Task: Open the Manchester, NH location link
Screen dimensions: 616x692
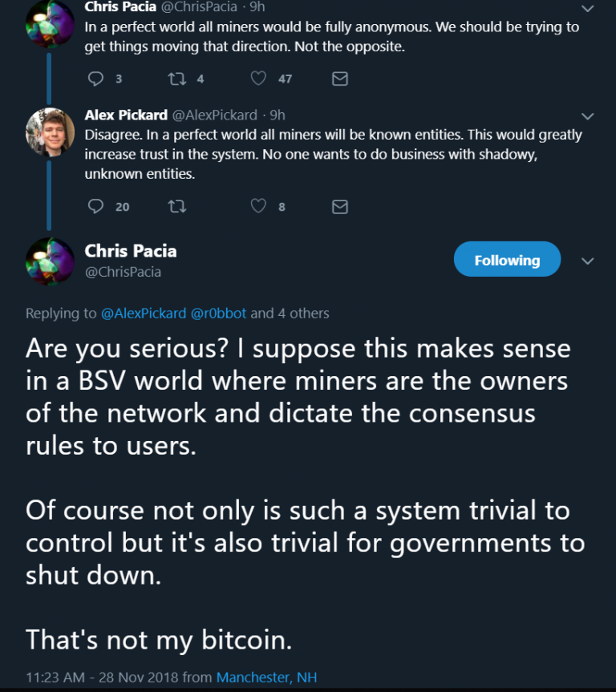Action: pos(266,678)
